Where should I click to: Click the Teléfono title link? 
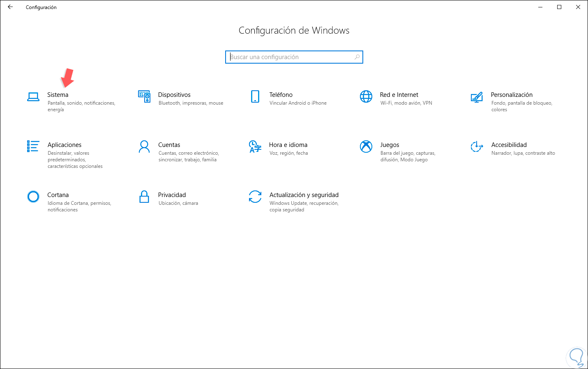[281, 95]
